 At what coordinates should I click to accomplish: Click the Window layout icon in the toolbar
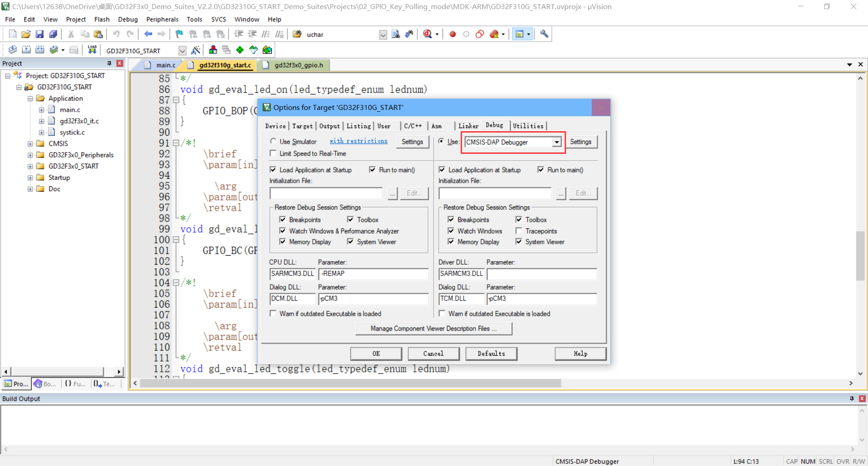point(519,34)
